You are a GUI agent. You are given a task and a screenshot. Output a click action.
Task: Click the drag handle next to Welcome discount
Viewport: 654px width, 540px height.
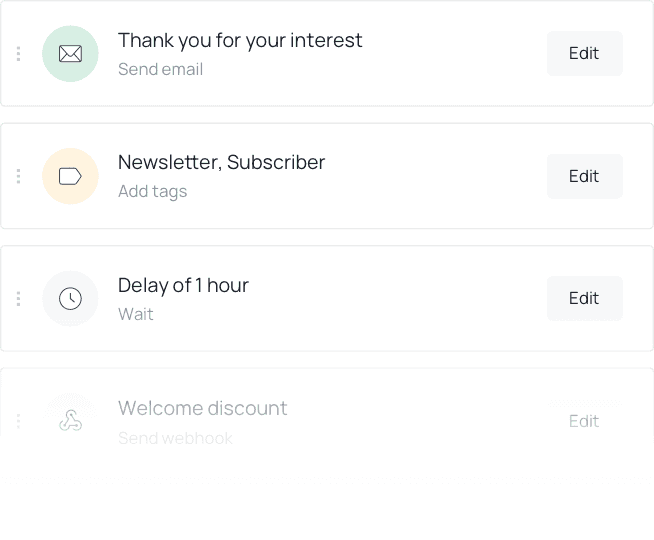pyautogui.click(x=18, y=421)
